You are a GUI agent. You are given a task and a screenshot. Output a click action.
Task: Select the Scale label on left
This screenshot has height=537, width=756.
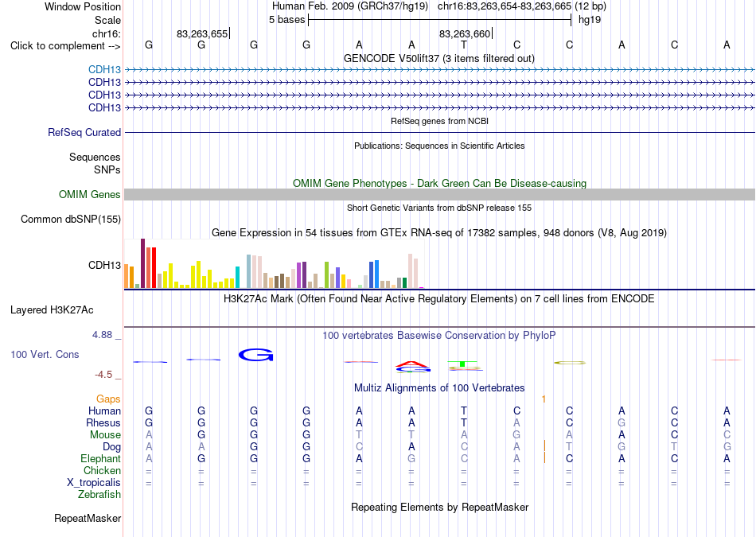click(x=107, y=20)
